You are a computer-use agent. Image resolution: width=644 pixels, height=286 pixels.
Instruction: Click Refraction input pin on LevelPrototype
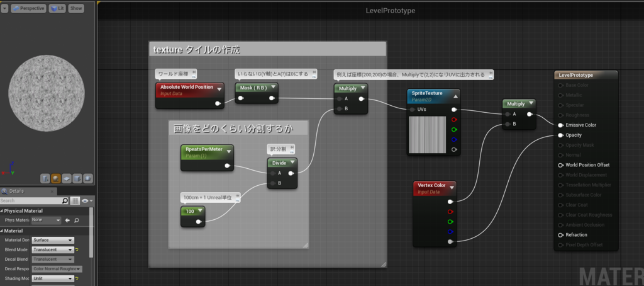(x=560, y=235)
